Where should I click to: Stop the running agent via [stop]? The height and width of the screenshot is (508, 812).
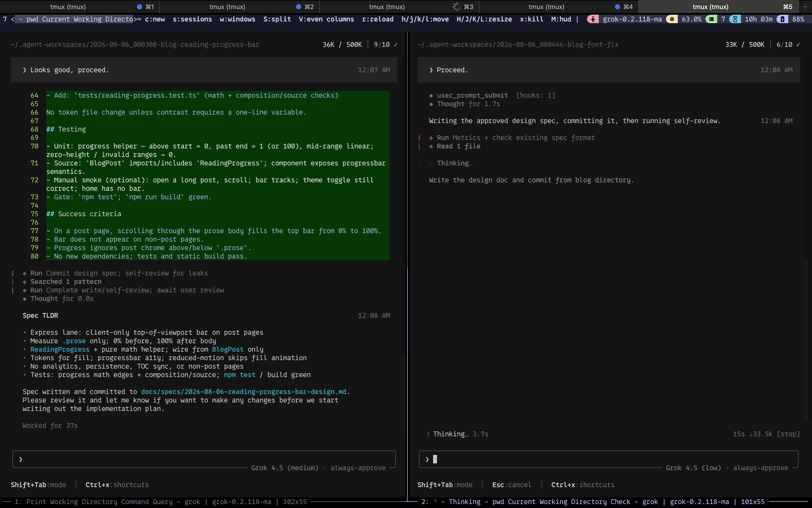pyautogui.click(x=788, y=434)
